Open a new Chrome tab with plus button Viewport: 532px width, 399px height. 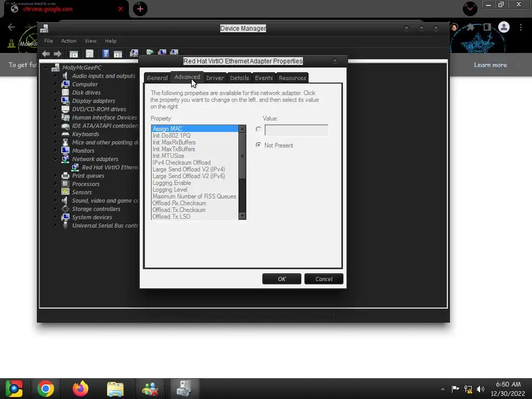(x=140, y=9)
